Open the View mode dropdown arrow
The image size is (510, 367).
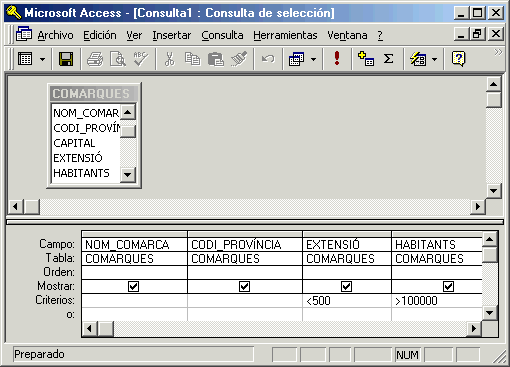point(42,59)
